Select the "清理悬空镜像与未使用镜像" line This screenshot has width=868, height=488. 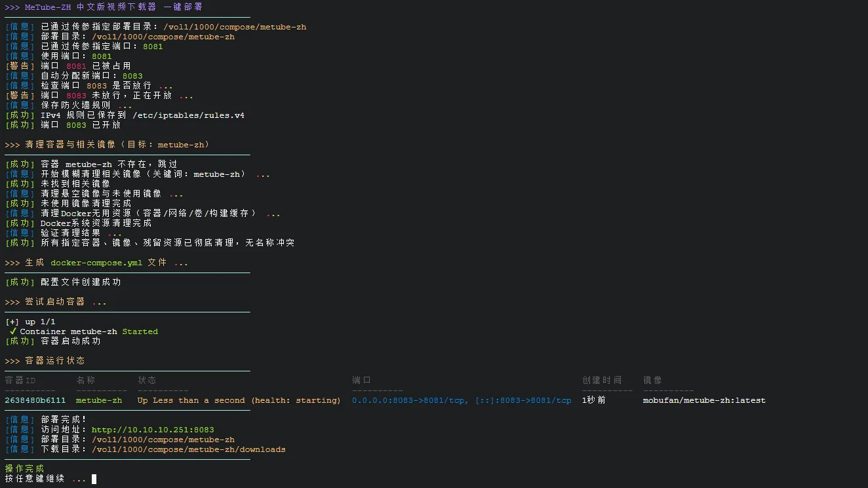point(94,194)
